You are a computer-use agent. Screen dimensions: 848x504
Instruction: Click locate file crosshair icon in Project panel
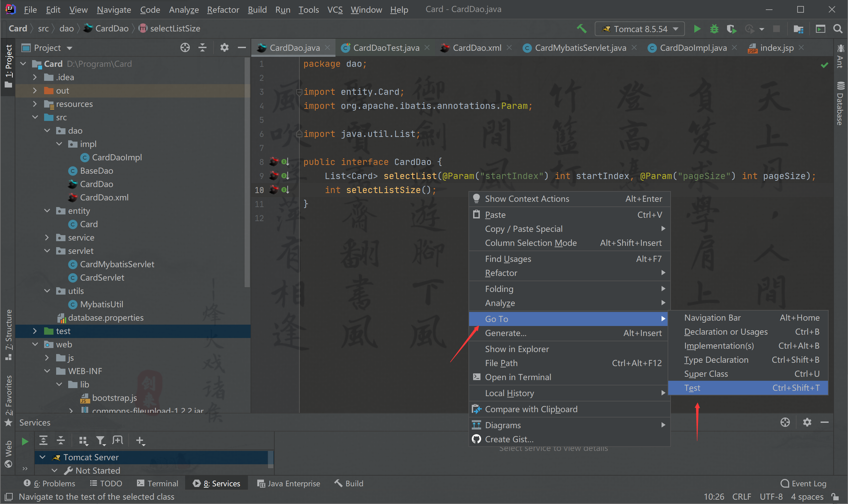tap(185, 47)
